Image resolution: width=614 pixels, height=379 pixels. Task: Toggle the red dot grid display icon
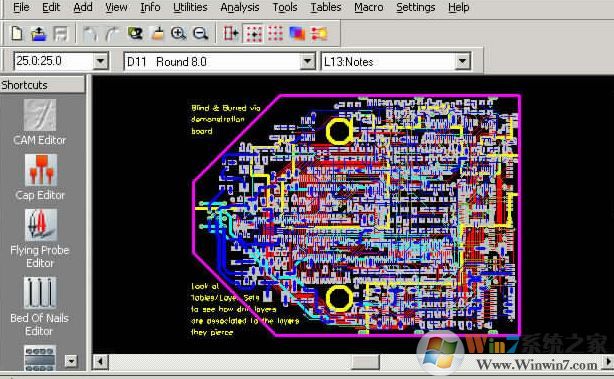pyautogui.click(x=275, y=34)
